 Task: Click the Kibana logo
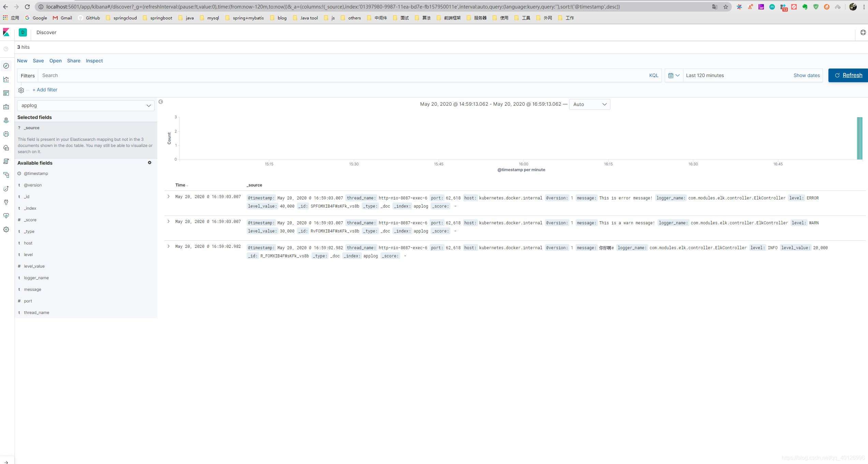pyautogui.click(x=6, y=32)
